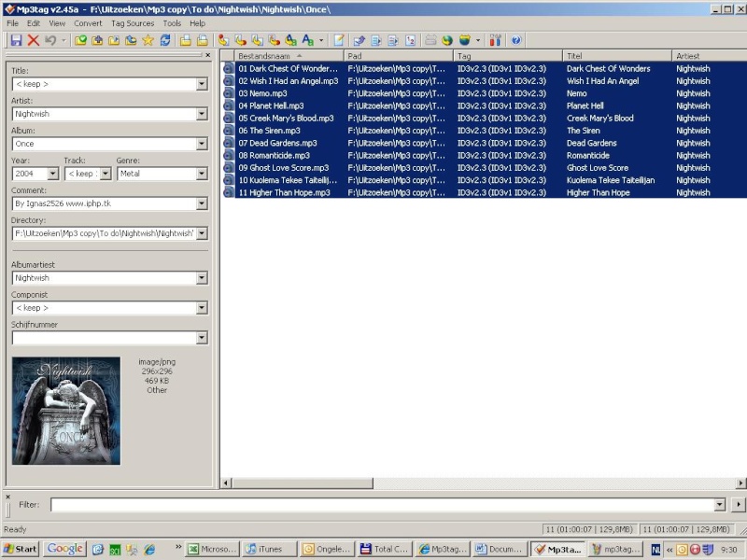
Task: Sort by Artiest column header
Action: (710, 56)
